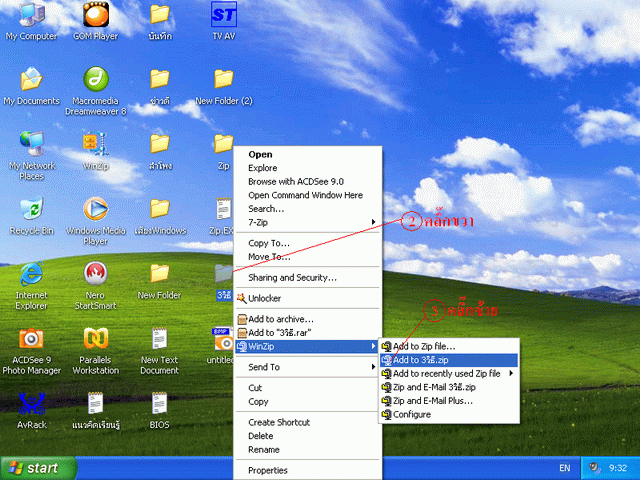640x480 pixels.
Task: Open My Computer desktop icon
Action: coord(31,20)
